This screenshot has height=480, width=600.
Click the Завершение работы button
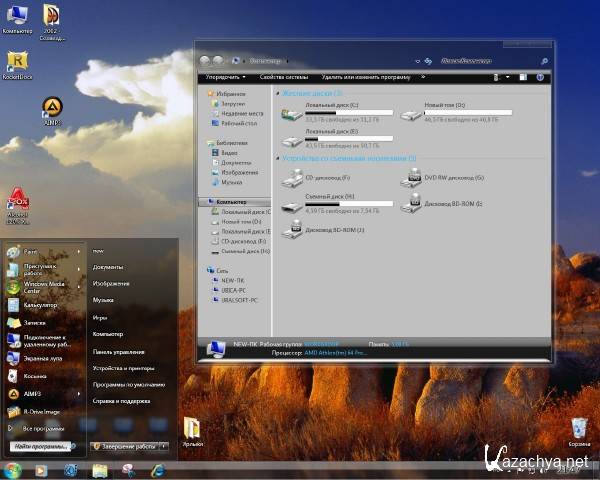(x=123, y=446)
